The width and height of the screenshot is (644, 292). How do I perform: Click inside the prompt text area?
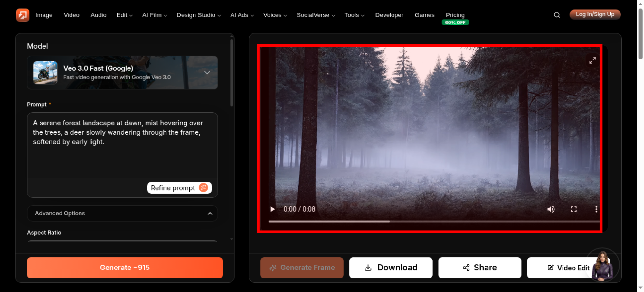pyautogui.click(x=122, y=145)
